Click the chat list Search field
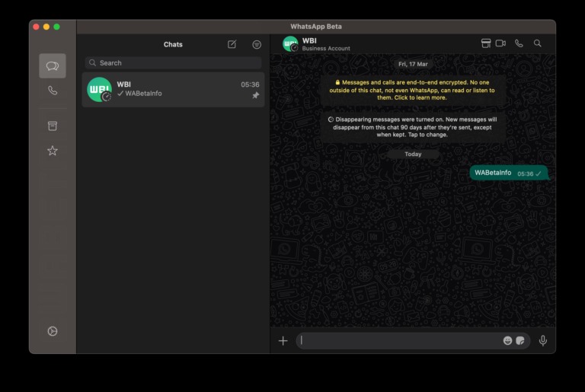 174,63
